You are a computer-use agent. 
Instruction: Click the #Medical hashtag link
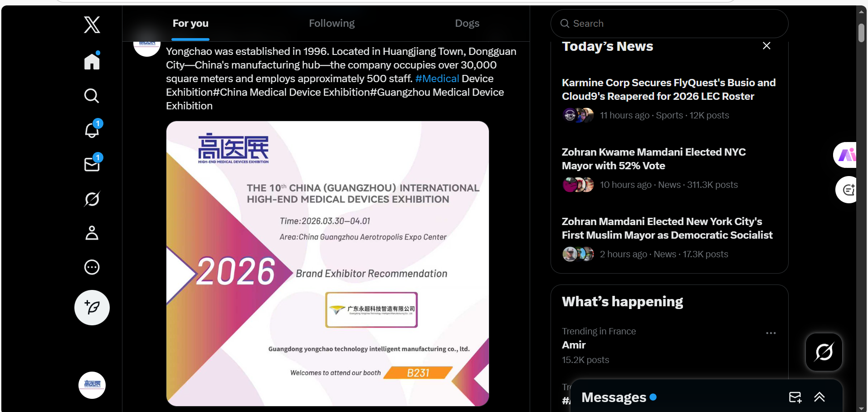(437, 78)
